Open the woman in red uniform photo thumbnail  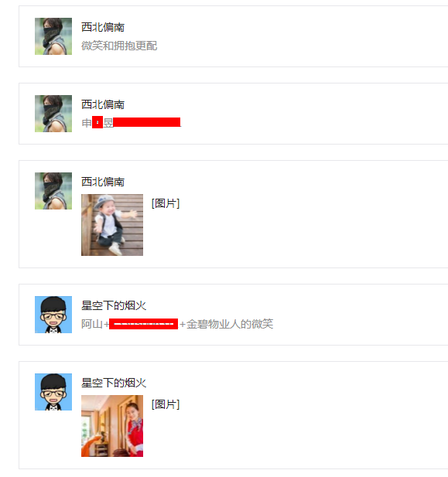(x=112, y=426)
